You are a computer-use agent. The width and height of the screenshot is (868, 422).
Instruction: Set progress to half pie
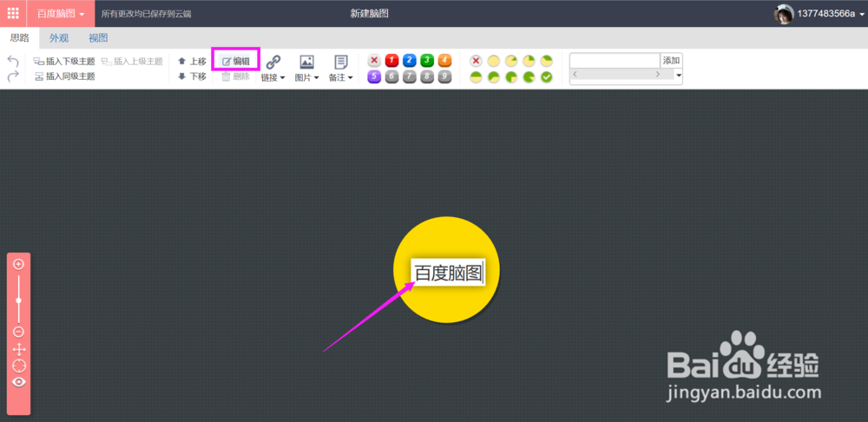(x=476, y=77)
